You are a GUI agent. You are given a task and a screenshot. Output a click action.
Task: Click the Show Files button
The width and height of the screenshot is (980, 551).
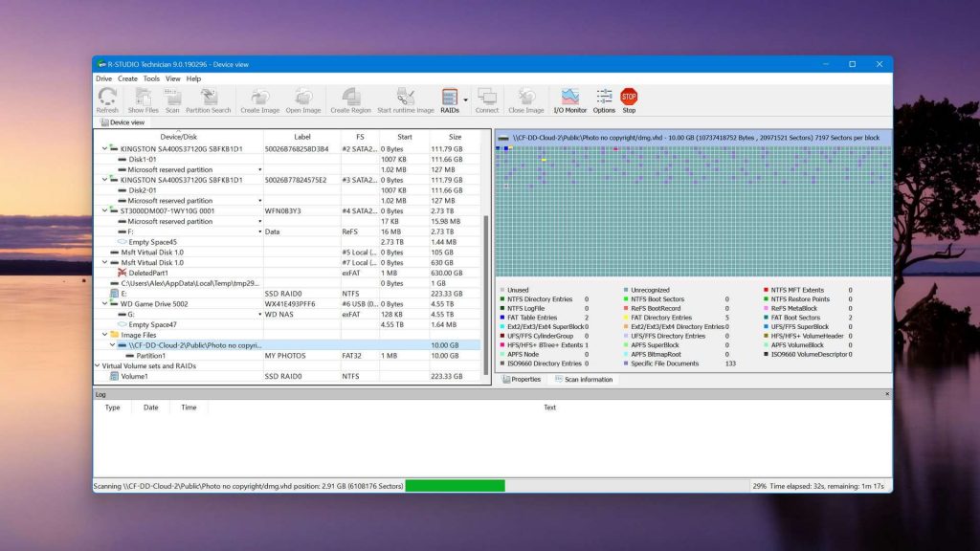click(144, 99)
